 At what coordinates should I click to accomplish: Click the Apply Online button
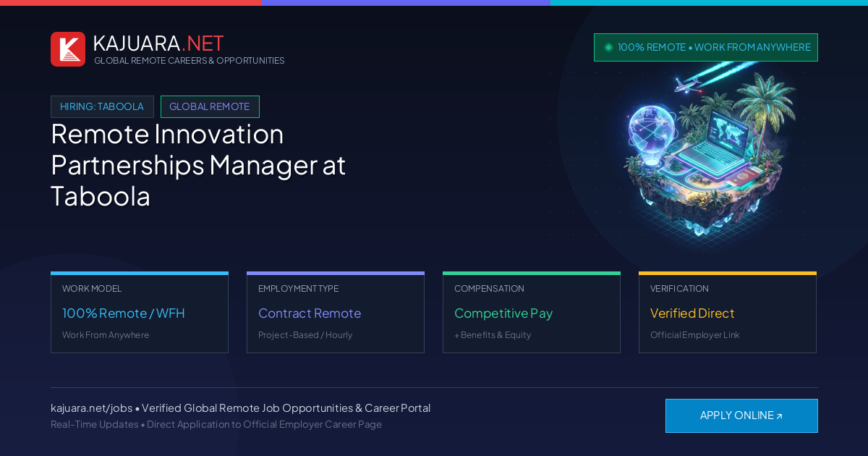coord(741,415)
